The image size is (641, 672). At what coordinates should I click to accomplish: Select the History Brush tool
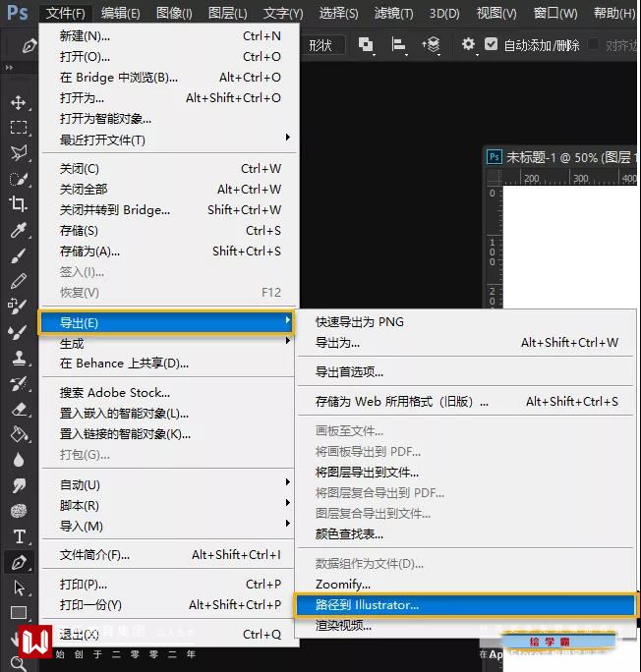(18, 383)
